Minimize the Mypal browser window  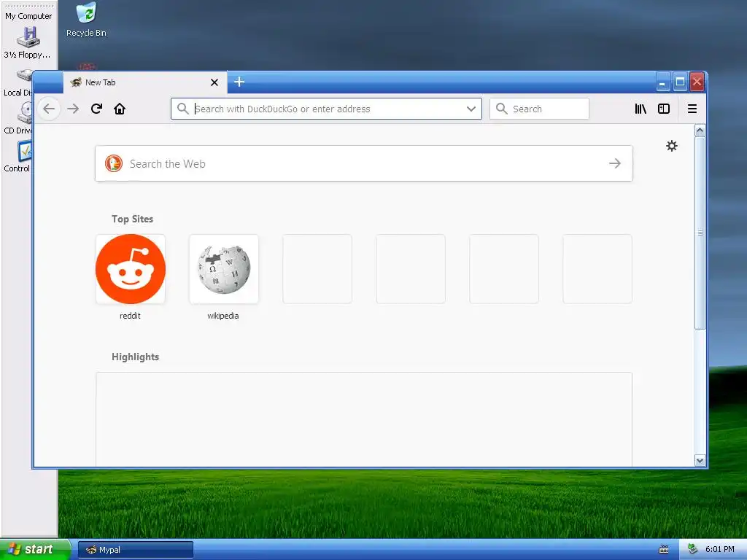(662, 82)
